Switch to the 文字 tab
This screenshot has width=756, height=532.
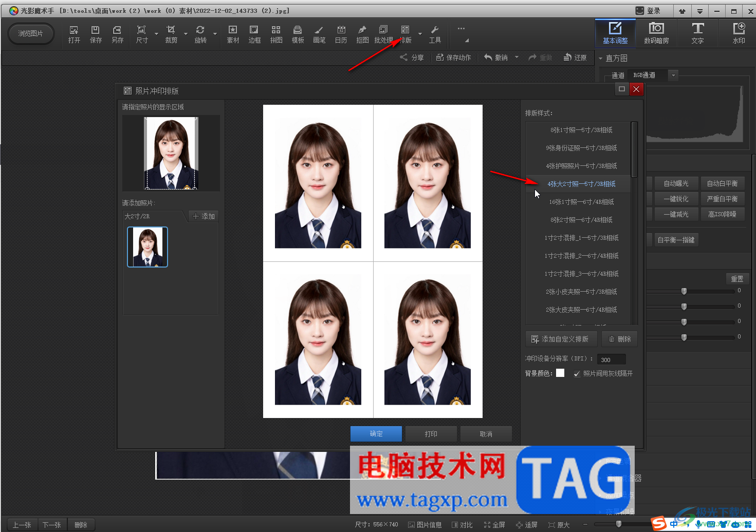(x=697, y=33)
